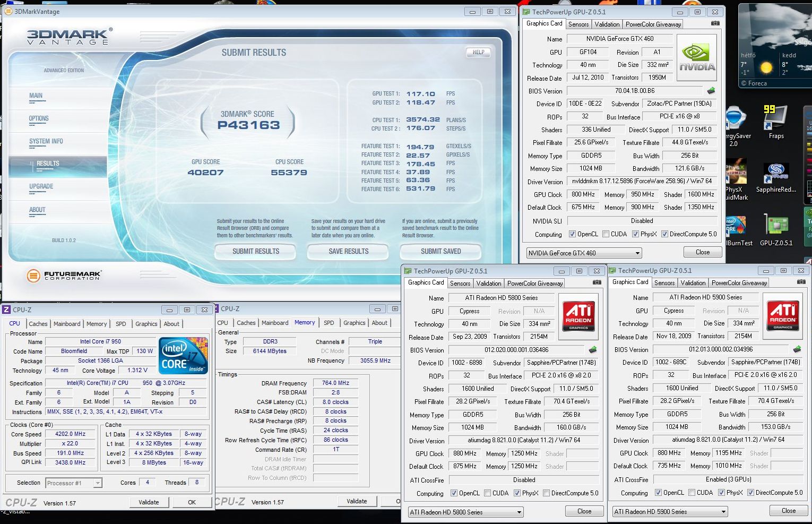Open SYSTEM INFO in 3DMark Vantage sidebar

click(x=46, y=141)
